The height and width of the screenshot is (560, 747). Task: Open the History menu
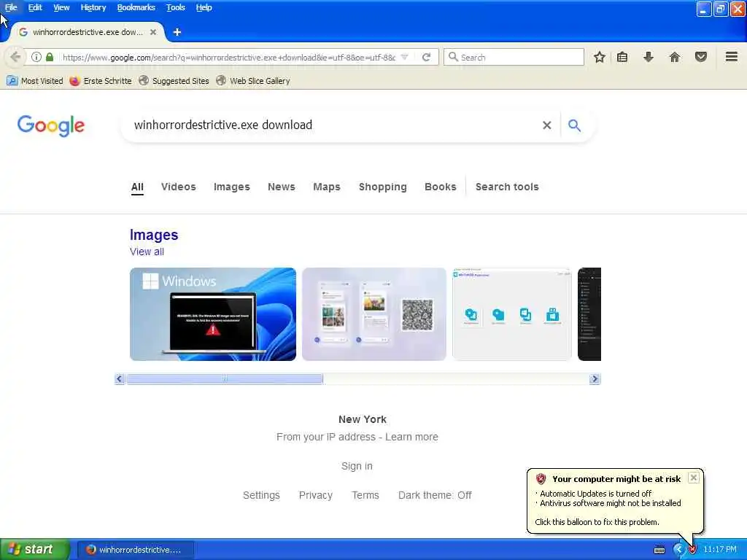click(93, 7)
